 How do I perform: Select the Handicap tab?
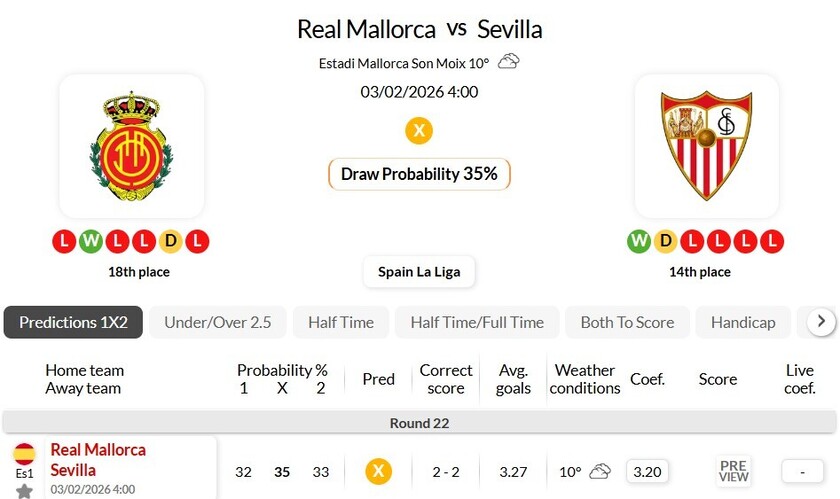click(743, 322)
